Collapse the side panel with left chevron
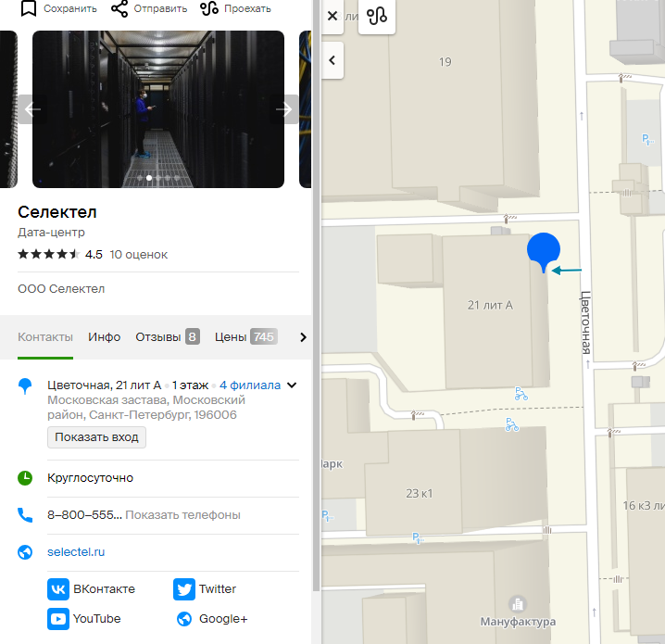The width and height of the screenshot is (665, 644). (x=332, y=60)
